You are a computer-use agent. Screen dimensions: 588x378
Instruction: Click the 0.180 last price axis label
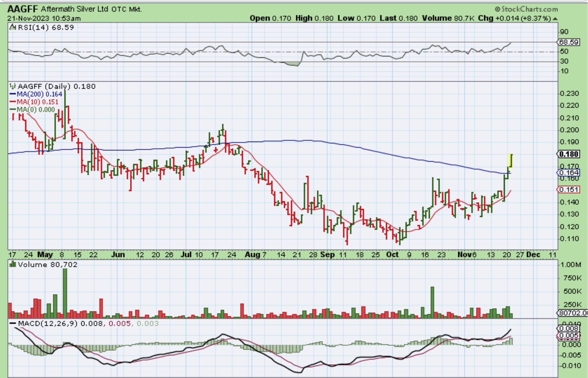pyautogui.click(x=568, y=154)
